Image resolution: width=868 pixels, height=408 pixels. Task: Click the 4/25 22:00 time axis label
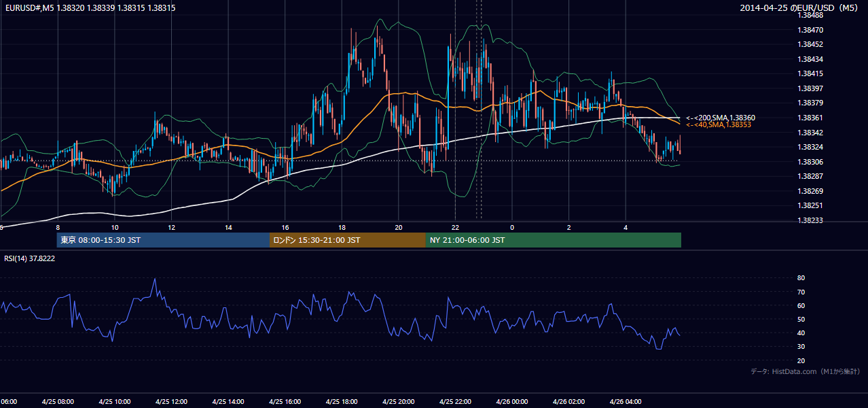point(455,402)
